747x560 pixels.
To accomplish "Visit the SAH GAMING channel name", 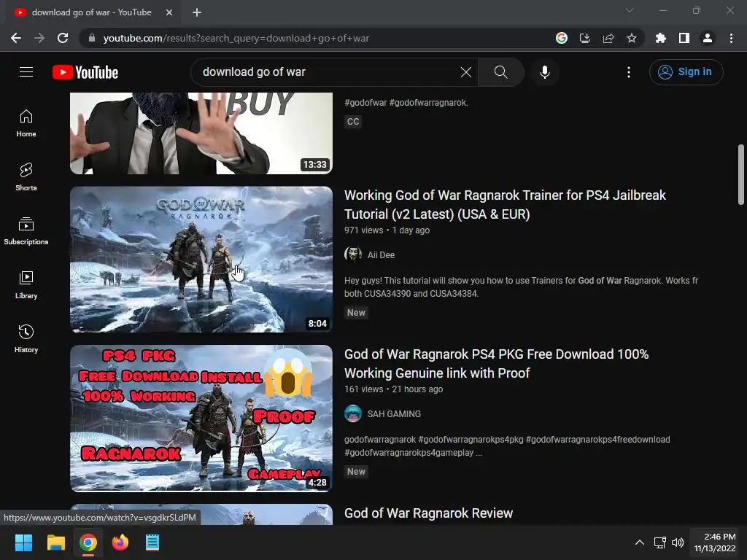I will coord(394,414).
